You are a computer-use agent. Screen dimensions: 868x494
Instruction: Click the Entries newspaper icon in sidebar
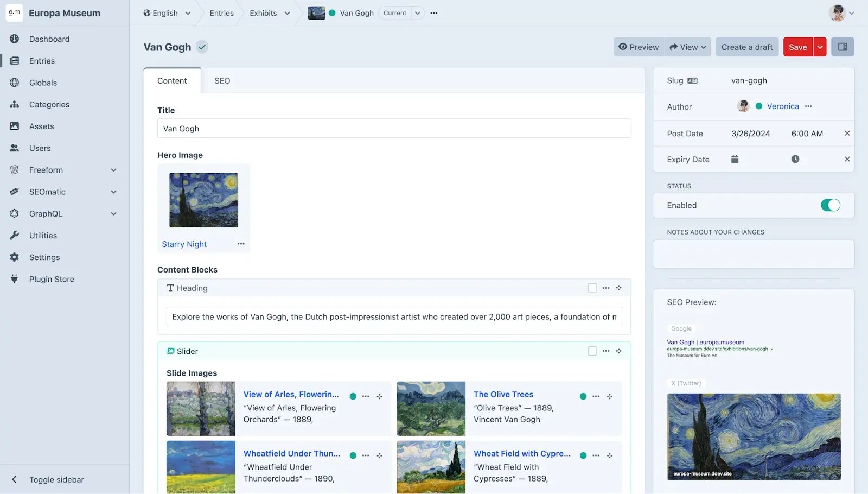point(15,61)
